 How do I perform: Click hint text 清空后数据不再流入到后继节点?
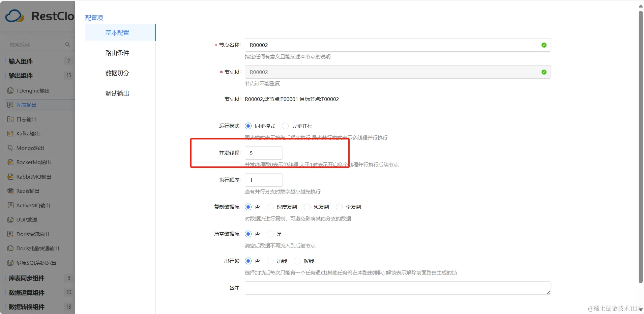[280, 245]
